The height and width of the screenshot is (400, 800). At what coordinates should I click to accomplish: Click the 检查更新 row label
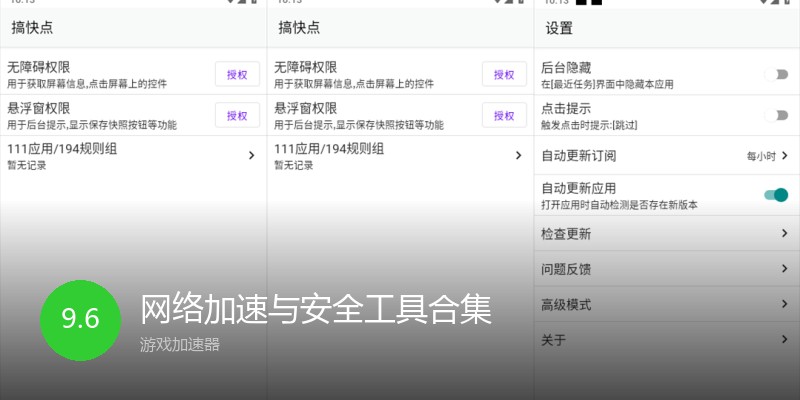566,234
